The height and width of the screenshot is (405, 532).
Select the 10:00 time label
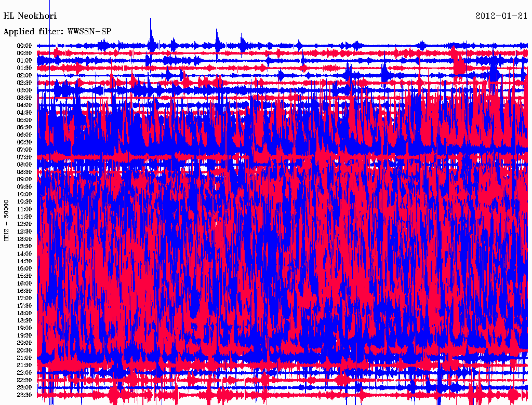pyautogui.click(x=24, y=194)
